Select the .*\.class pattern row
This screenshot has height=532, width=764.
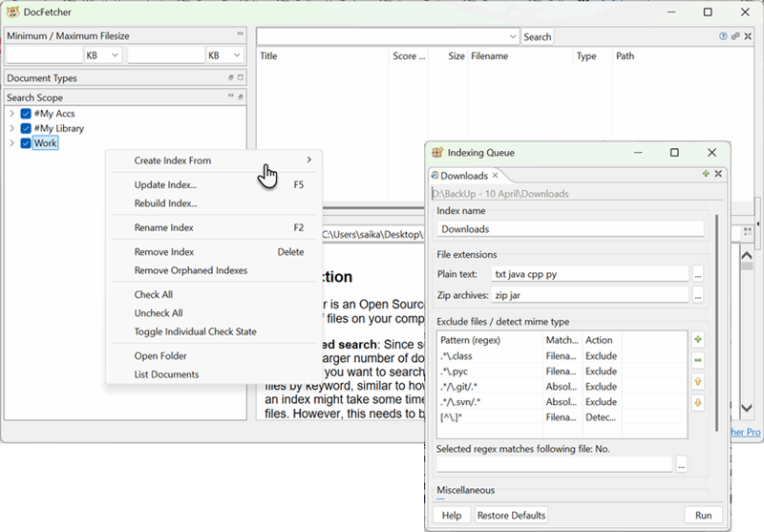[x=562, y=356]
